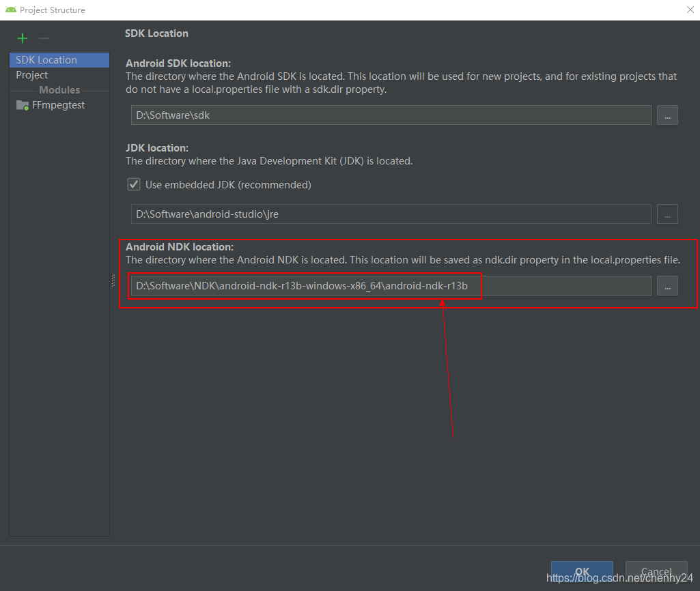Click the minus remove module icon
The width and height of the screenshot is (700, 591).
coord(44,38)
